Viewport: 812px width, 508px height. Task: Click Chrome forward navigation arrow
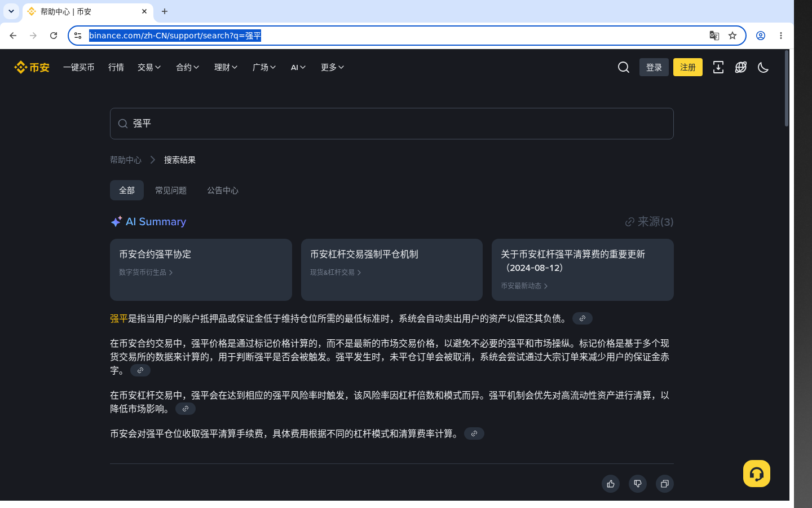(x=33, y=36)
